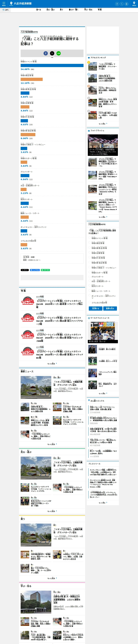Click the camera icon beside フォトフラッシュ

89,131
